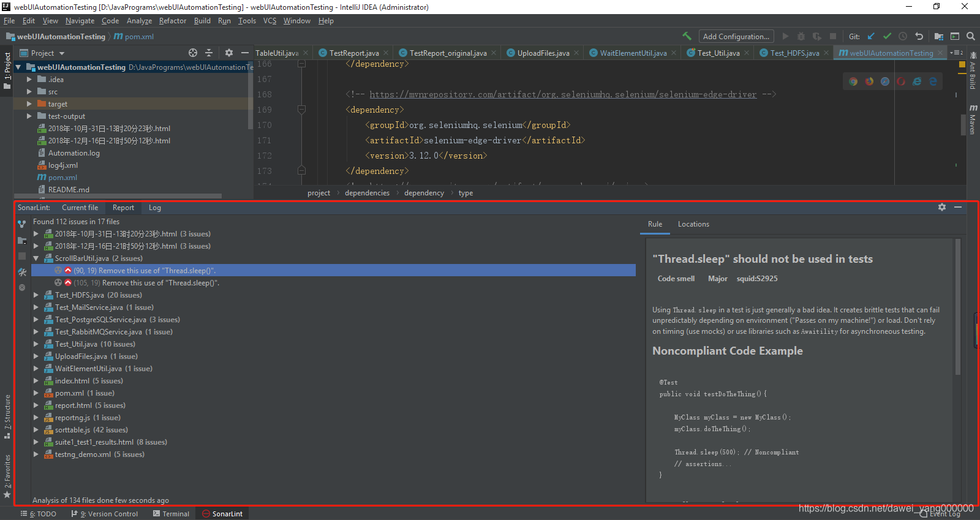Switch to the Locations tab
Screen dimensions: 980x520
pyautogui.click(x=693, y=224)
